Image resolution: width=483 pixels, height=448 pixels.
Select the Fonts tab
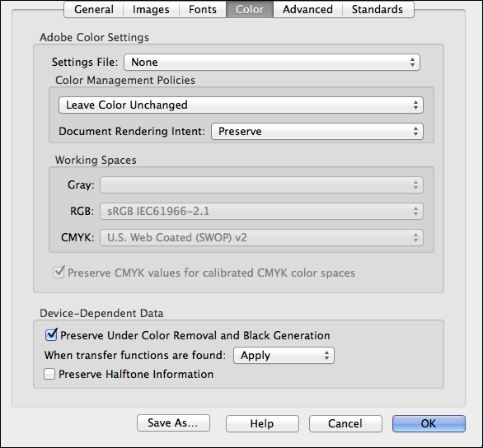[x=203, y=10]
